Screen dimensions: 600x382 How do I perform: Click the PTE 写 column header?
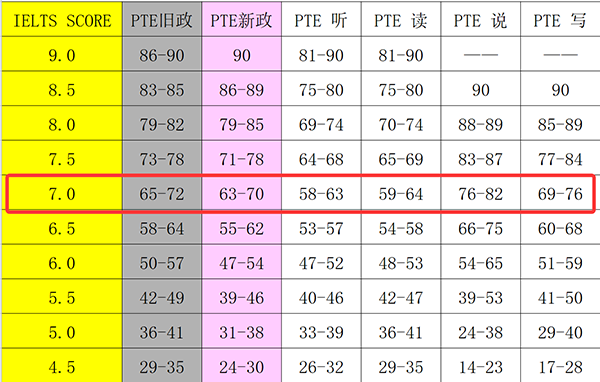[560, 19]
